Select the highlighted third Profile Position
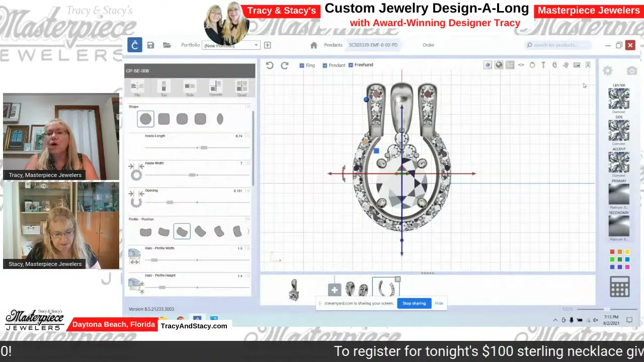 (182, 231)
